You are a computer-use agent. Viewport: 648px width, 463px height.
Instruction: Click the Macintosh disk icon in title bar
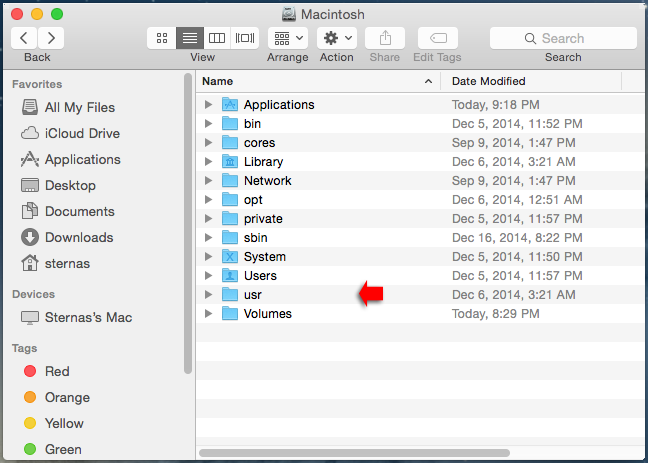(289, 14)
